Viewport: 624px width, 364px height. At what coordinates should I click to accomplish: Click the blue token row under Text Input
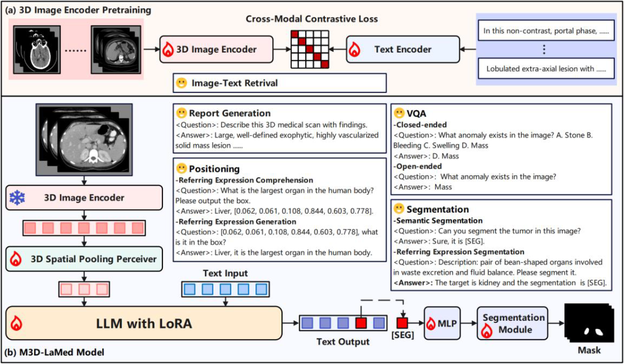click(225, 289)
